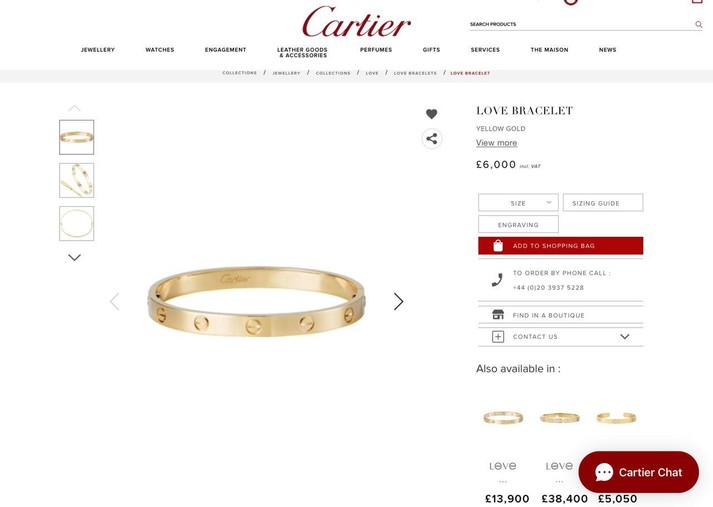The image size is (713, 507).
Task: Click the Cartier Chat bubble button
Action: pos(638,472)
